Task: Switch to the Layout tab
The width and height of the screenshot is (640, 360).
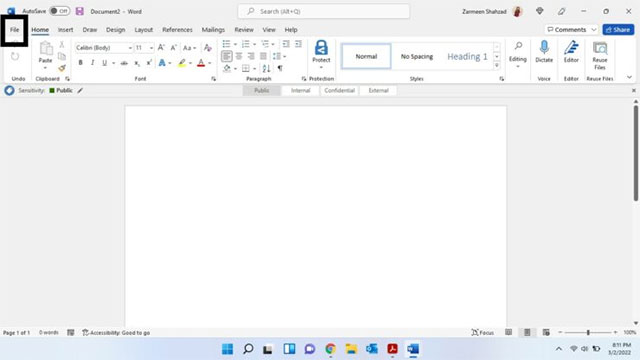Action: 144,29
